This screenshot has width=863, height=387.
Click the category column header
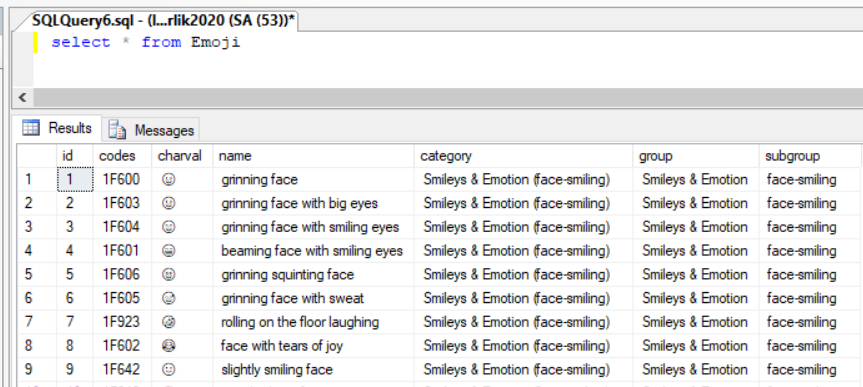click(523, 156)
